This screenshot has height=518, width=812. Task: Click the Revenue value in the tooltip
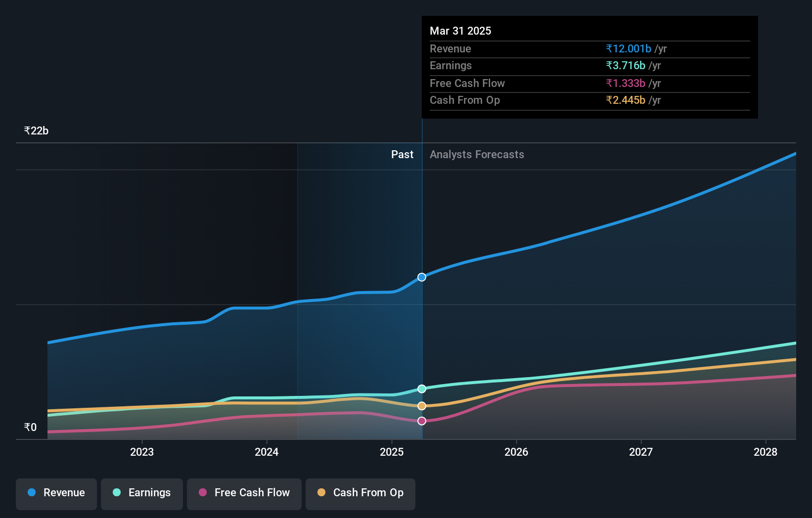click(x=628, y=48)
